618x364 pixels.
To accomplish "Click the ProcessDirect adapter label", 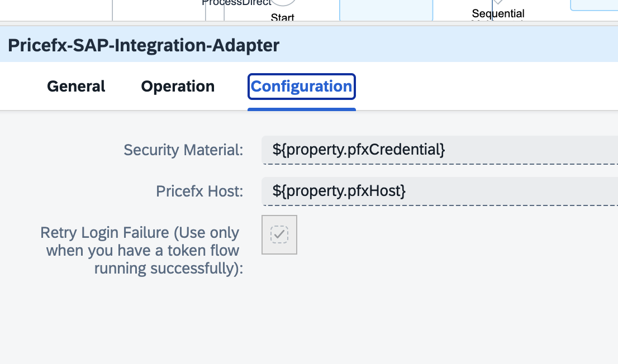I will pos(236,3).
